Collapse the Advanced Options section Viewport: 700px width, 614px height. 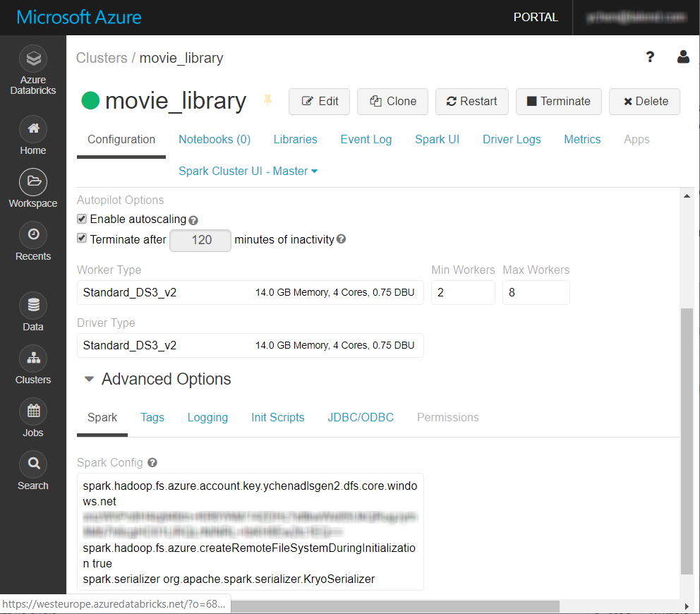[90, 379]
